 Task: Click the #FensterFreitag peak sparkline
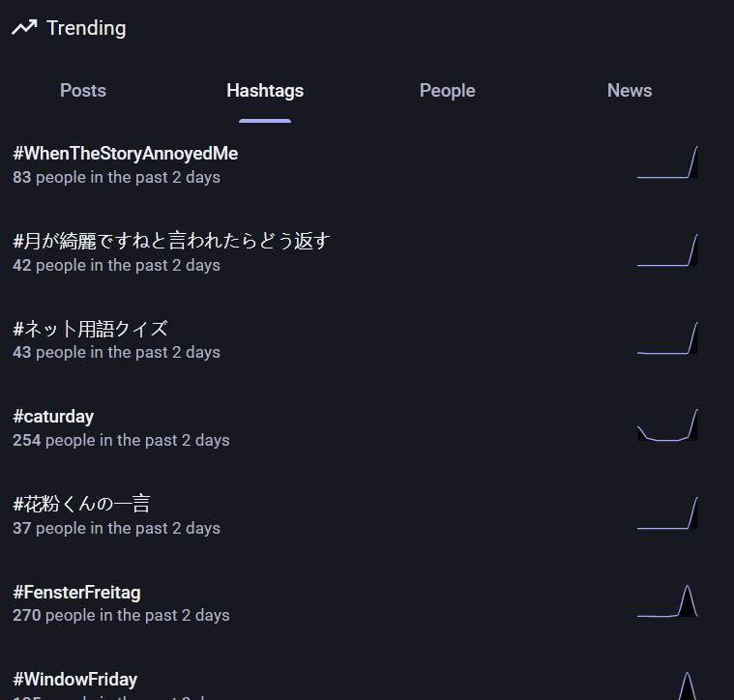[667, 601]
